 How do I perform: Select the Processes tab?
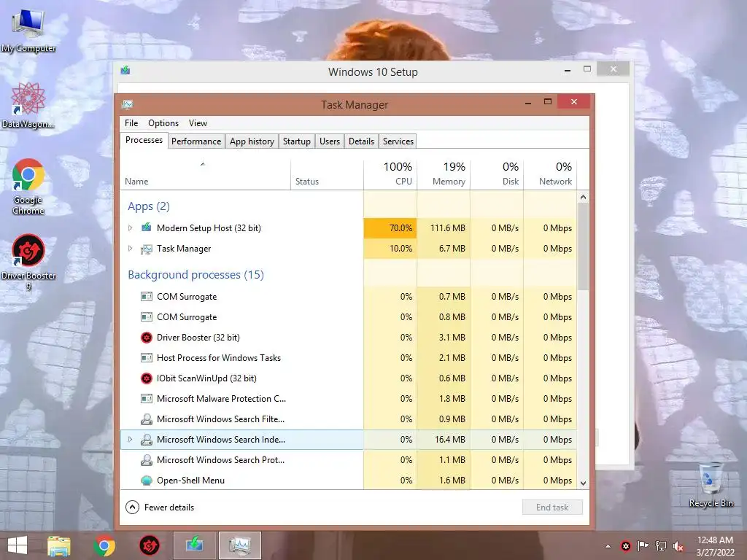coord(144,140)
